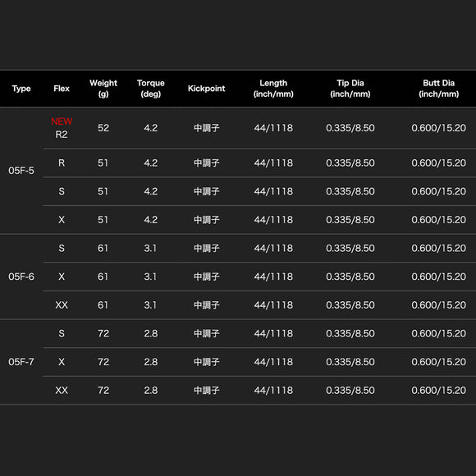The height and width of the screenshot is (476, 476).
Task: Click the Weight (g) column header
Action: [103, 89]
